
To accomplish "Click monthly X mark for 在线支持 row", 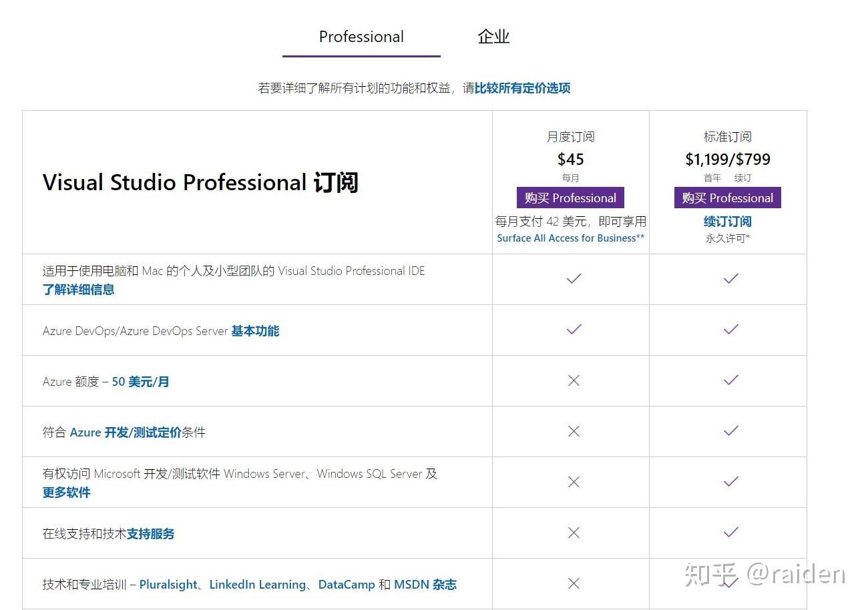I will tap(574, 533).
